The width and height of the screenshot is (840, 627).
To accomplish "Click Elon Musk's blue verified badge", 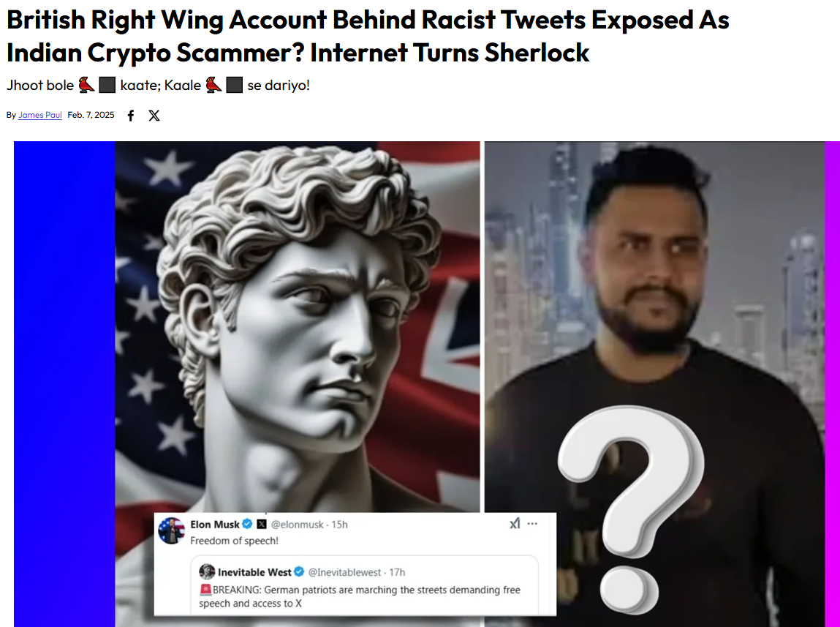I will click(247, 524).
